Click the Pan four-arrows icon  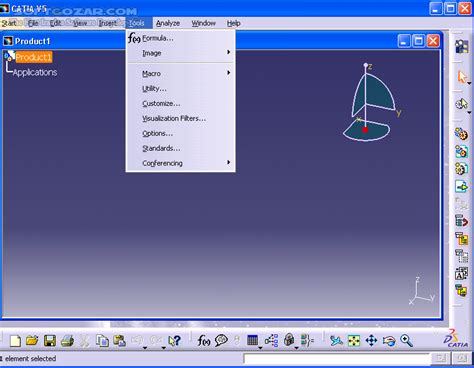[371, 341]
